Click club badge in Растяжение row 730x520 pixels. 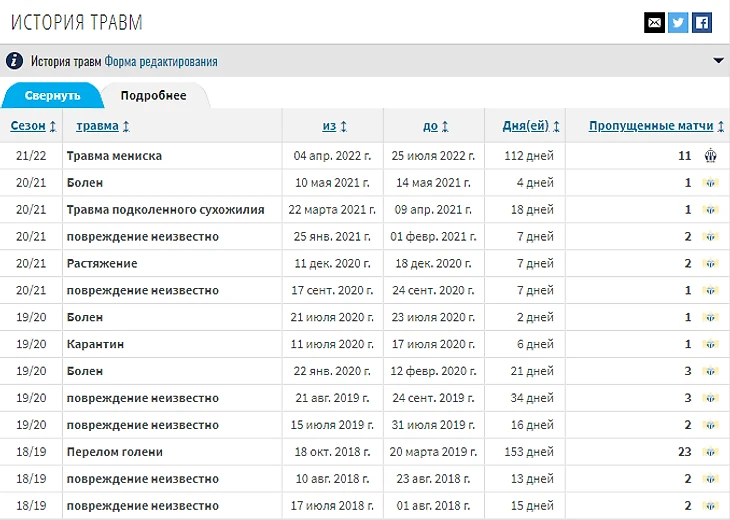coord(711,264)
